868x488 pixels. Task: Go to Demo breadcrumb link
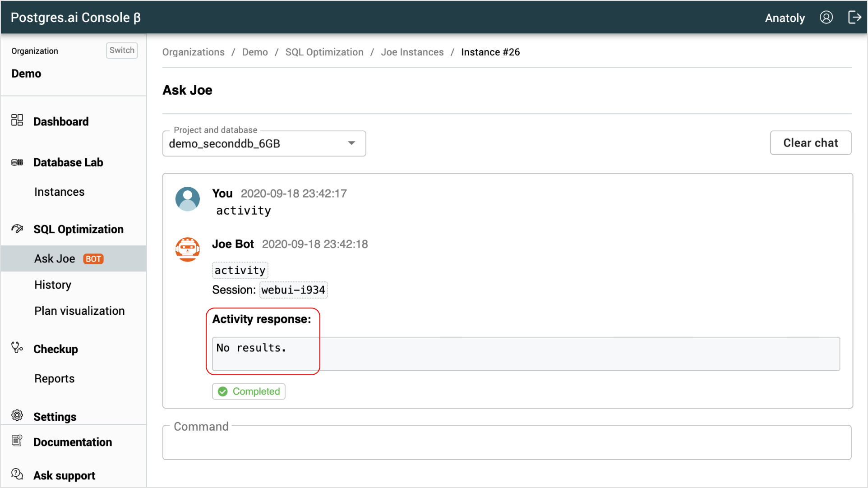click(255, 52)
